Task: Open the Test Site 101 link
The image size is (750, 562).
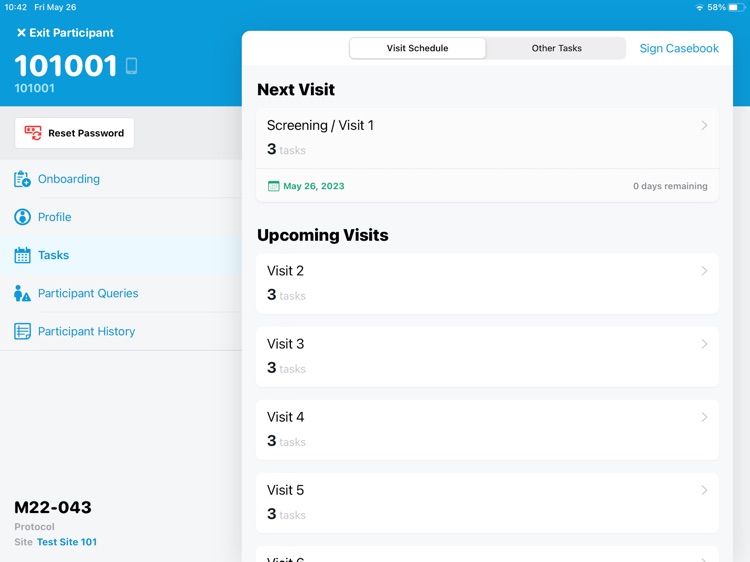Action: point(67,542)
